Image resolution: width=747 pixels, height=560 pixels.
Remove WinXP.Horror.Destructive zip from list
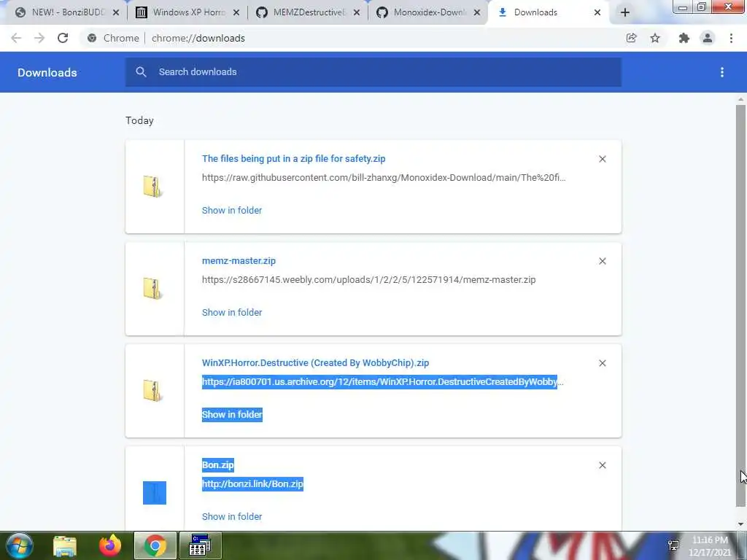click(602, 363)
